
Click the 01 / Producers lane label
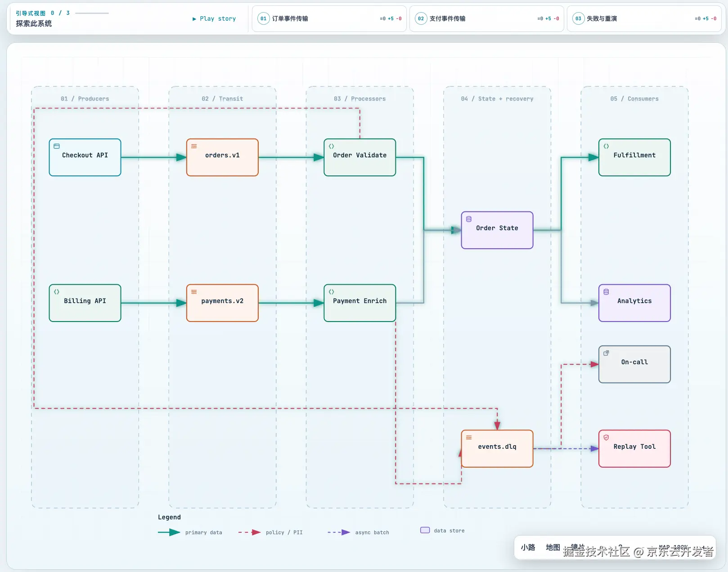85,98
